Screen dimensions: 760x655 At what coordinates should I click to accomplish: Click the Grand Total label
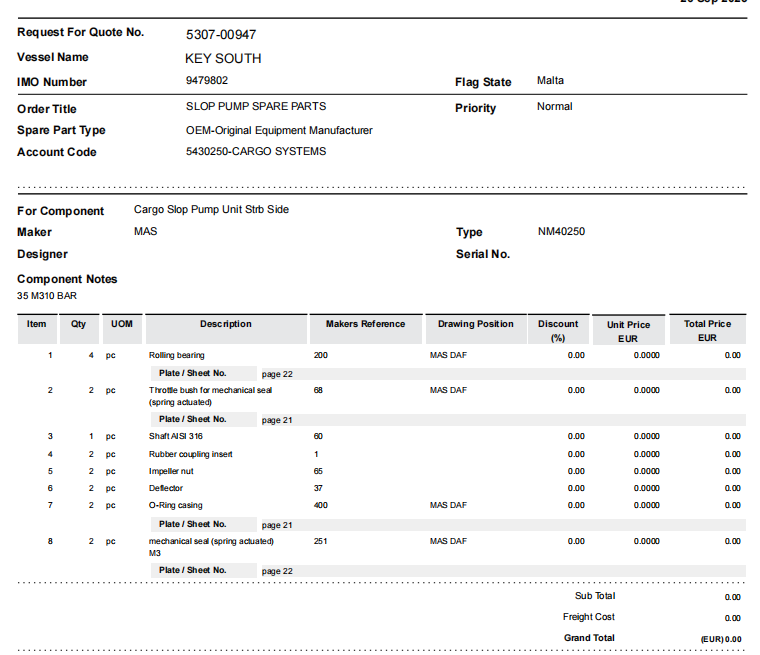click(589, 638)
